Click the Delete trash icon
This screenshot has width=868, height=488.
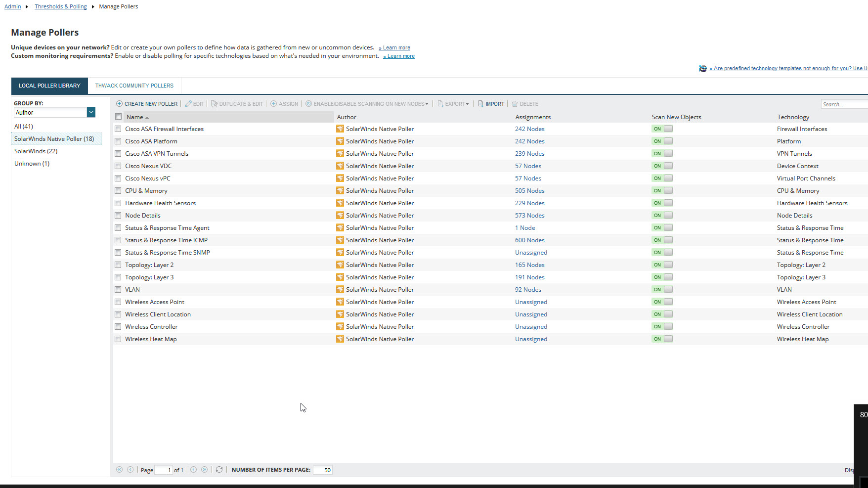(x=515, y=104)
